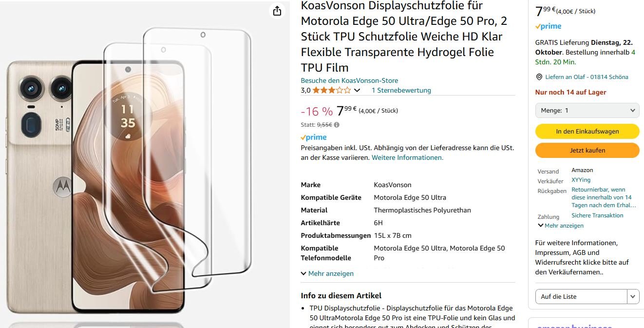Click the Jetzt kaufen button
Viewport: 644px width, 328px height.
(587, 150)
